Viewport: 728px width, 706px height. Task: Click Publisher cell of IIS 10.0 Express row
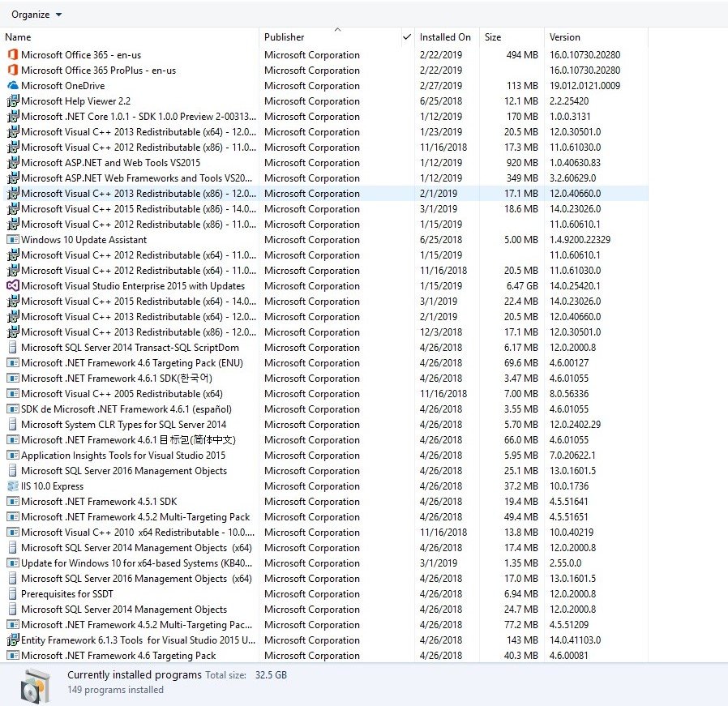(x=312, y=486)
